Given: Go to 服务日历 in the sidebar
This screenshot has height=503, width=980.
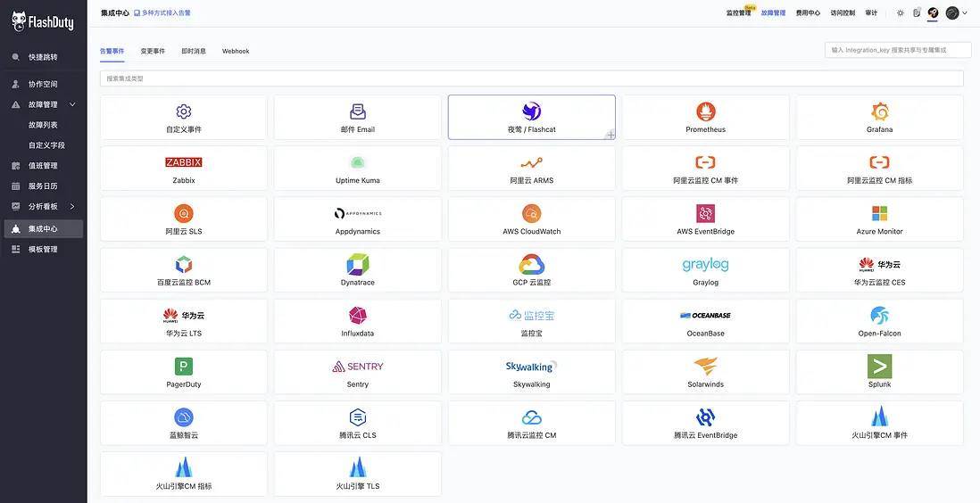Looking at the screenshot, I should (43, 186).
